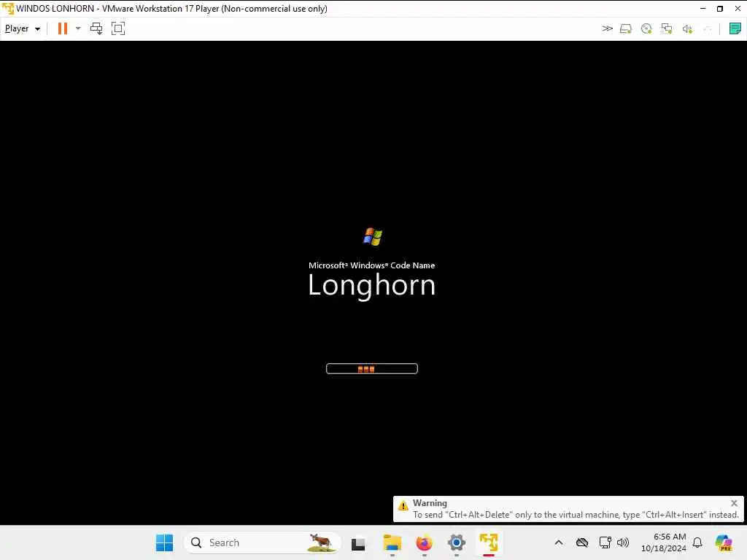The height and width of the screenshot is (560, 747).
Task: Open the notifications bell
Action: pyautogui.click(x=697, y=542)
